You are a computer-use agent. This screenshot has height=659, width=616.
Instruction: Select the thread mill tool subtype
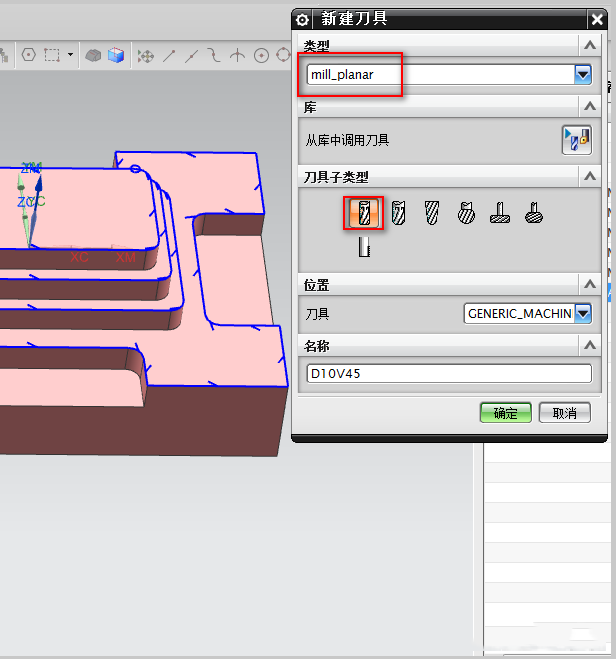(364, 248)
